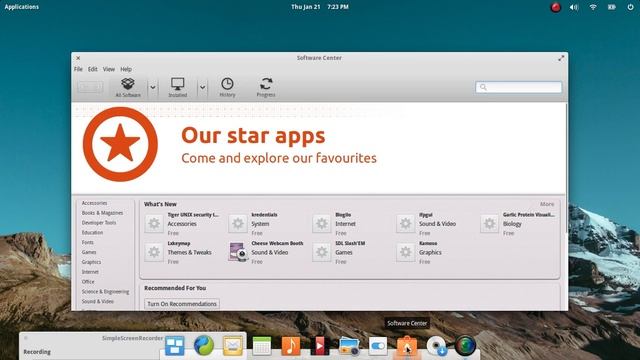Viewport: 640px width, 360px height.
Task: Click the date and time in top panel
Action: click(320, 7)
